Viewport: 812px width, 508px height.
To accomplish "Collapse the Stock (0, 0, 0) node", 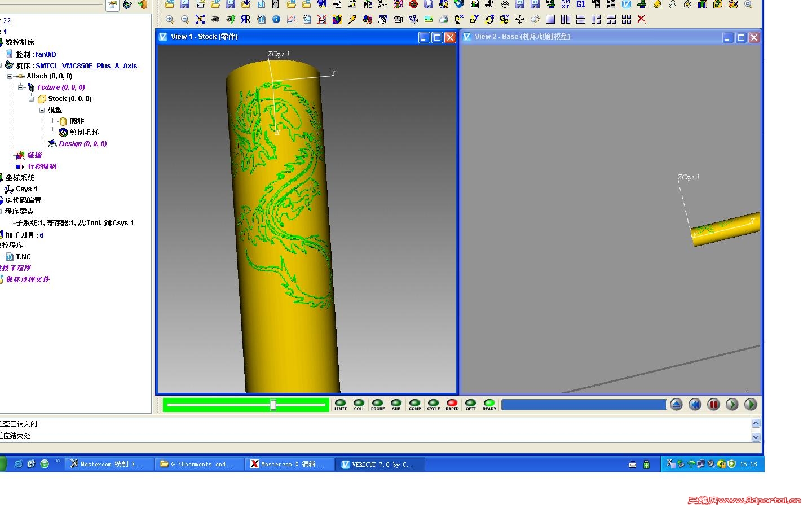I will pyautogui.click(x=32, y=99).
